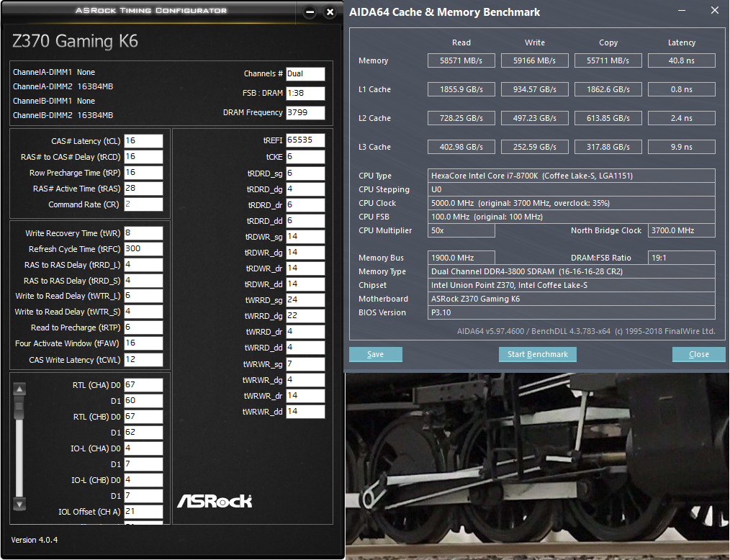Select the Refresh Cycle Time (tRFC) field

(x=143, y=249)
